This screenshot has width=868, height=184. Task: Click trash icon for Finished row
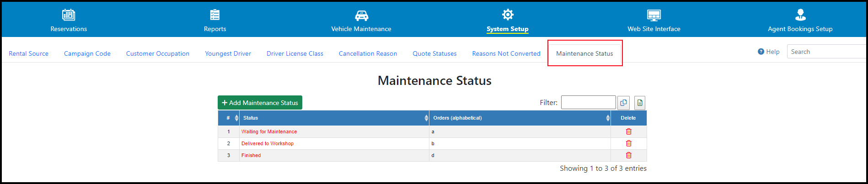[x=628, y=155]
